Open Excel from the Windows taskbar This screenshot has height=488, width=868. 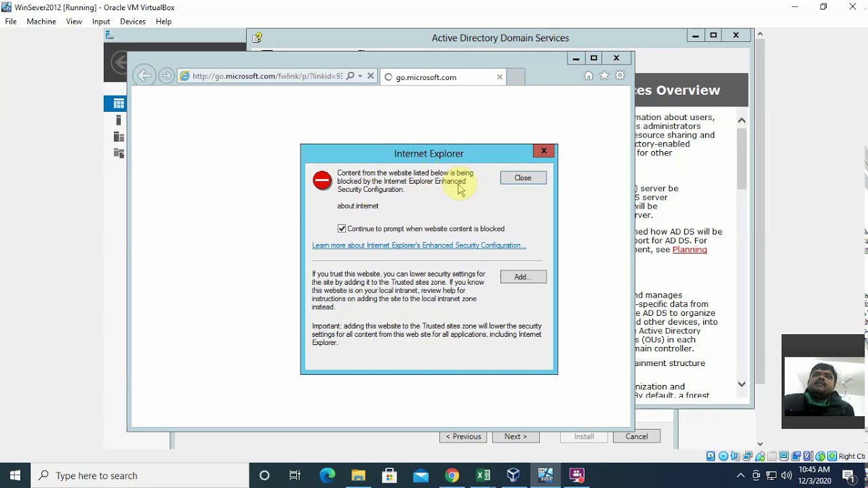click(483, 475)
